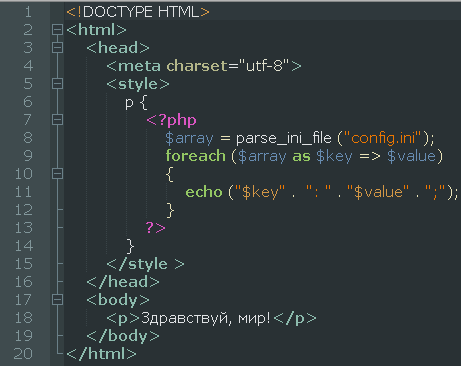This screenshot has width=461, height=366.
Task: Click the opening head tag text
Action: coord(118,48)
